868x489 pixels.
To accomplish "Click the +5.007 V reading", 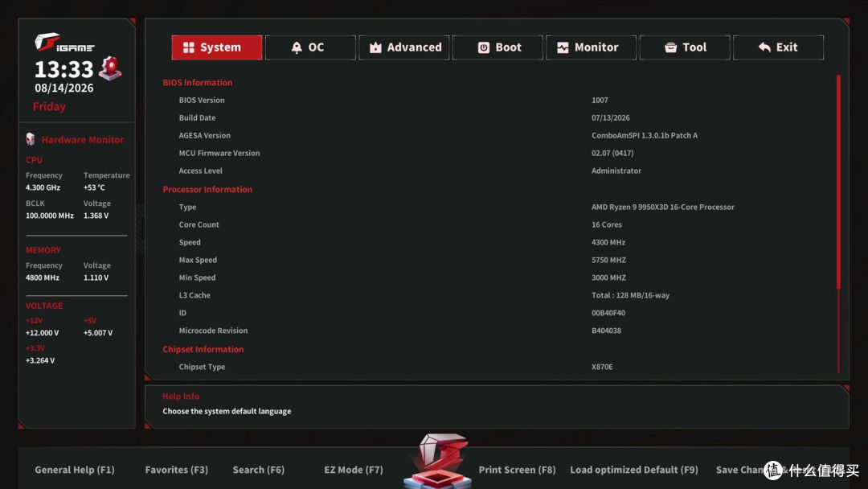I will click(x=98, y=334).
